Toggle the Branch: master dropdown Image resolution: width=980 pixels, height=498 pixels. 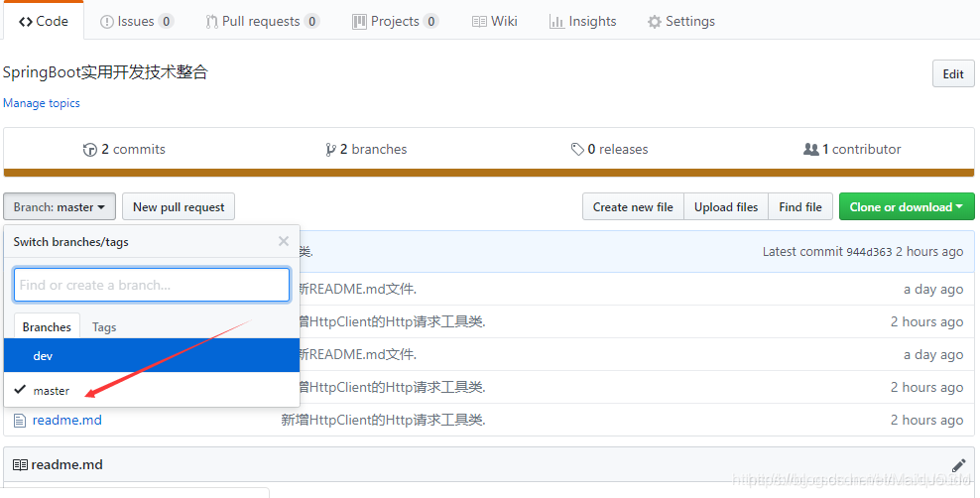click(x=60, y=206)
